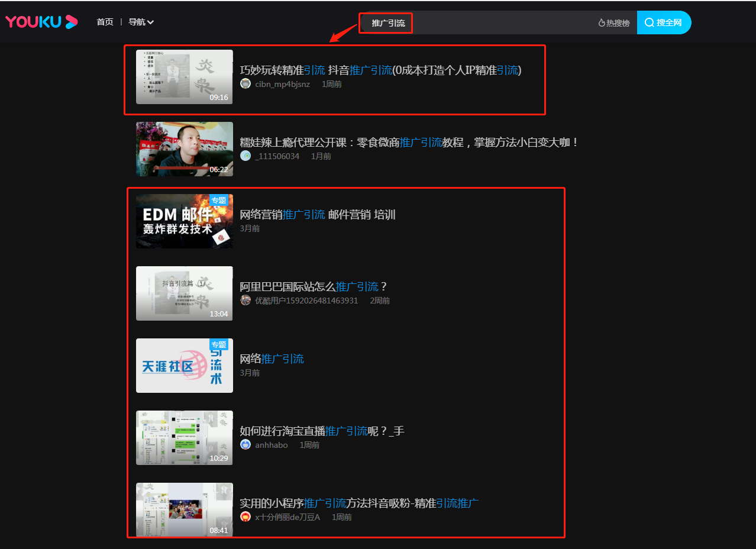Open title 阿里巴巴国际站怎么推广引流？
756x549 pixels.
pos(314,287)
